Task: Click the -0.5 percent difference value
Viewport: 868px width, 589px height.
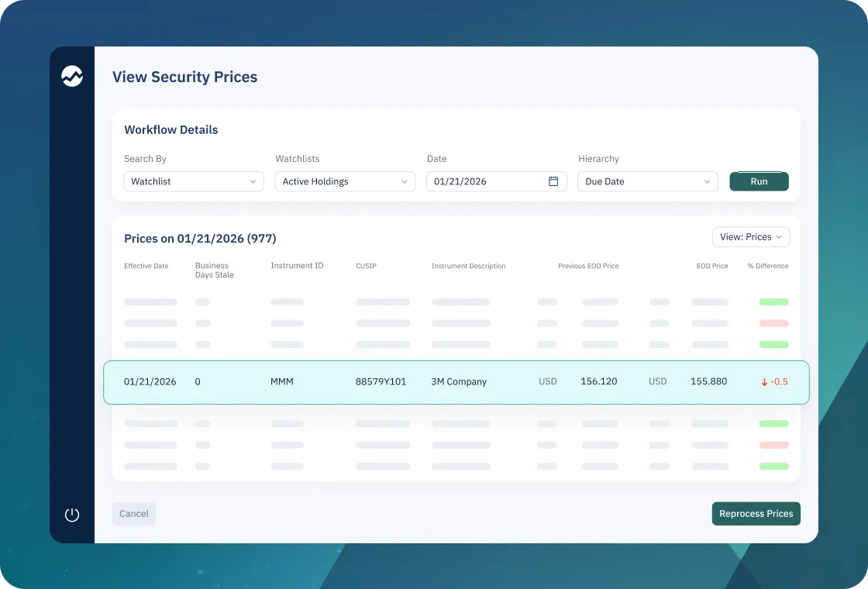Action: (779, 382)
